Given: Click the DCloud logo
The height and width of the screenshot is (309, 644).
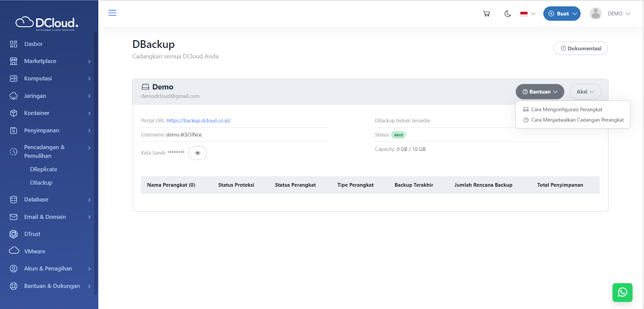Looking at the screenshot, I should [x=47, y=23].
